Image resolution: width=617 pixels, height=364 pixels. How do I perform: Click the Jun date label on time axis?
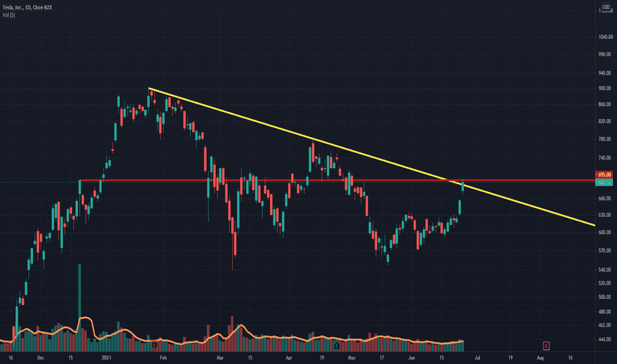412,357
